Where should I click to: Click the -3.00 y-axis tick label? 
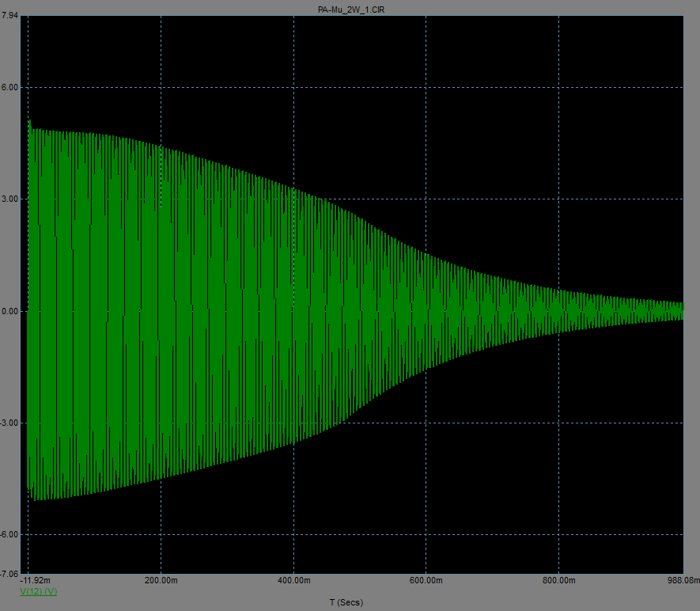[x=9, y=423]
